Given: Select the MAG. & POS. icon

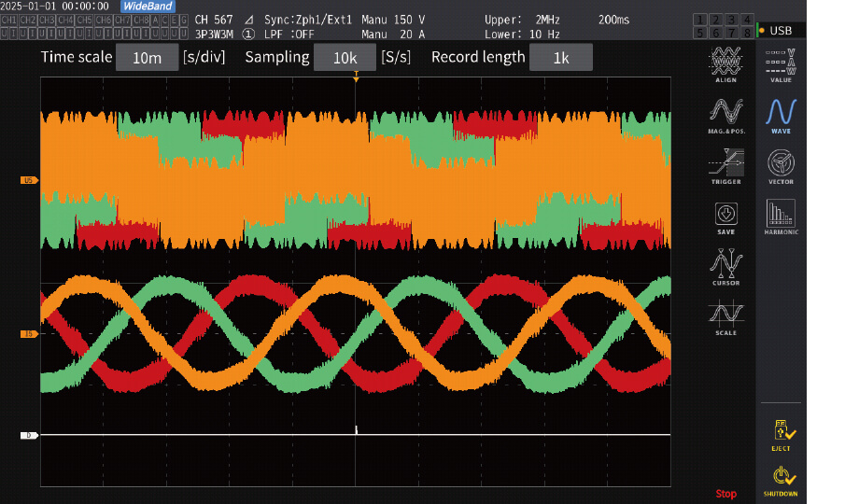Looking at the screenshot, I should click(x=725, y=115).
